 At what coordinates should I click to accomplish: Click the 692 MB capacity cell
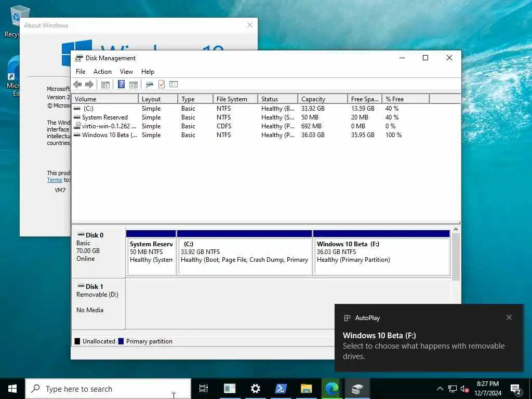(311, 126)
